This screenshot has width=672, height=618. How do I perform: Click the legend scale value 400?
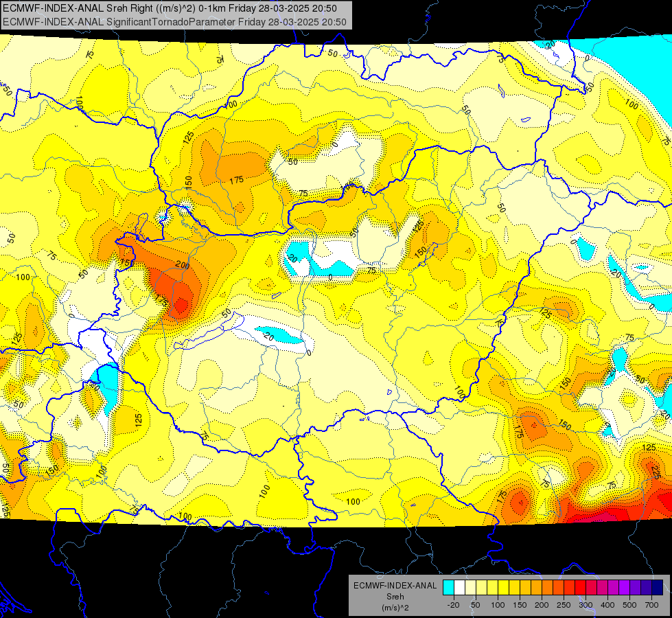click(607, 605)
